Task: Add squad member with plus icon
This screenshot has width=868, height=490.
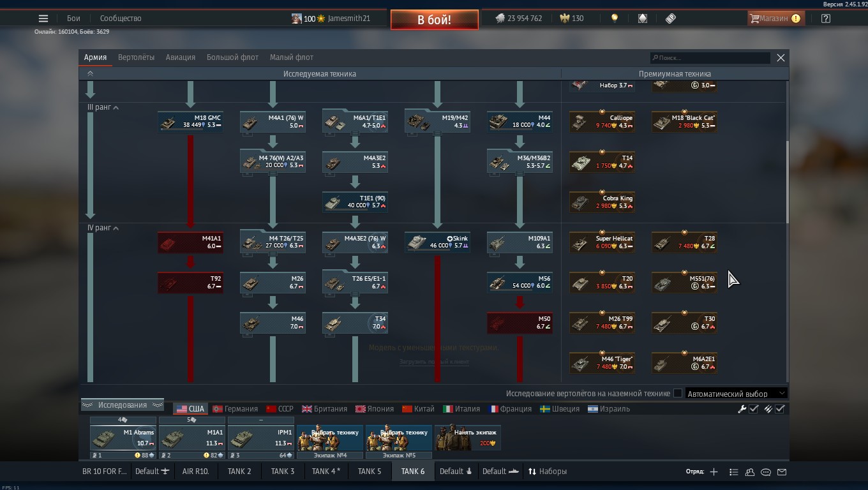Action: (x=714, y=471)
